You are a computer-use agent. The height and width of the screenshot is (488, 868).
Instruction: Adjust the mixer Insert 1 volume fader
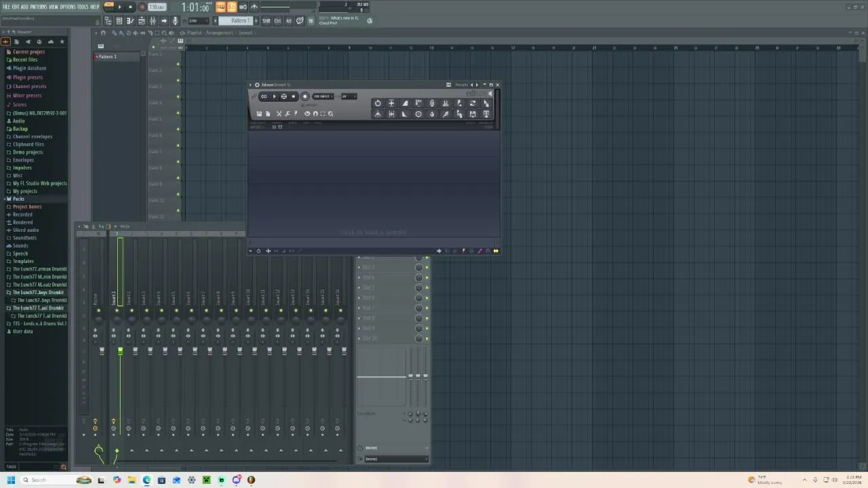[120, 351]
